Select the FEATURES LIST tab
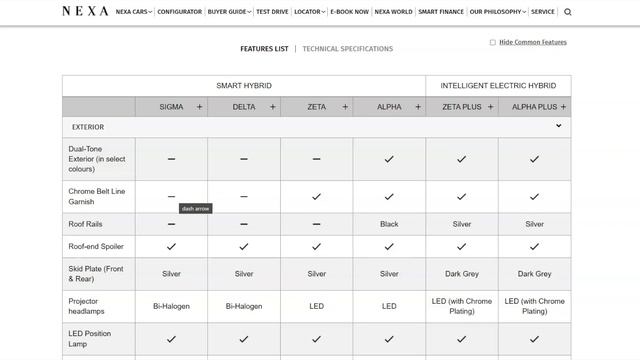The height and width of the screenshot is (360, 640). click(264, 49)
